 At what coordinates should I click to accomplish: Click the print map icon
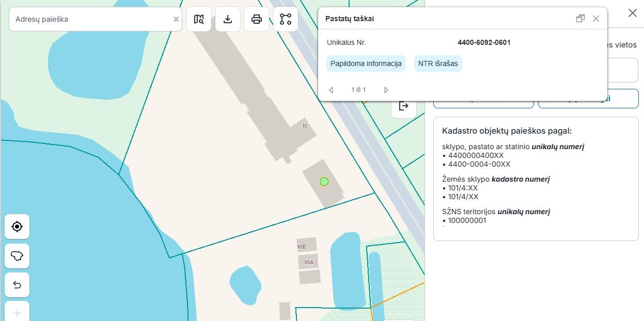(x=257, y=19)
